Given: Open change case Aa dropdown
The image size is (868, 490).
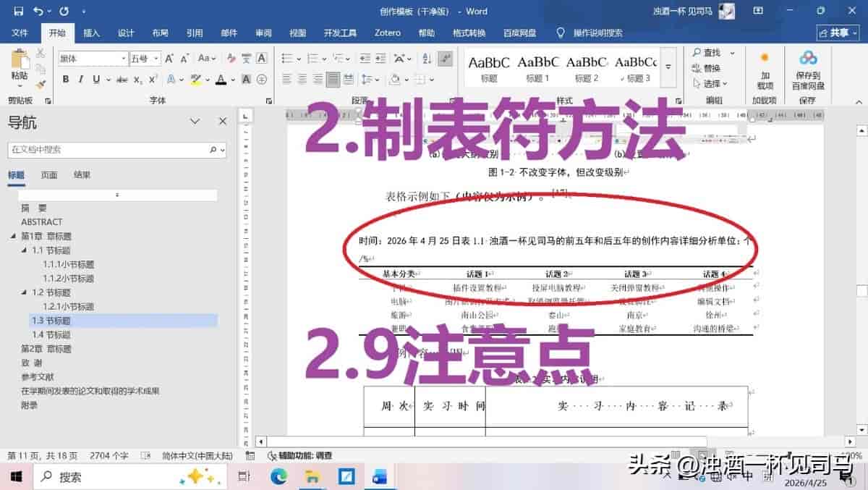Looking at the screenshot, I should click(207, 58).
